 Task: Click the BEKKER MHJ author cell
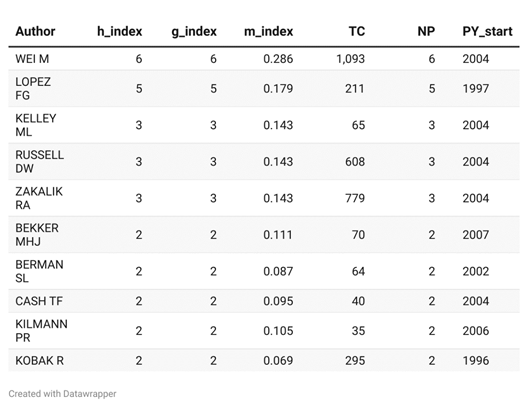pos(37,235)
